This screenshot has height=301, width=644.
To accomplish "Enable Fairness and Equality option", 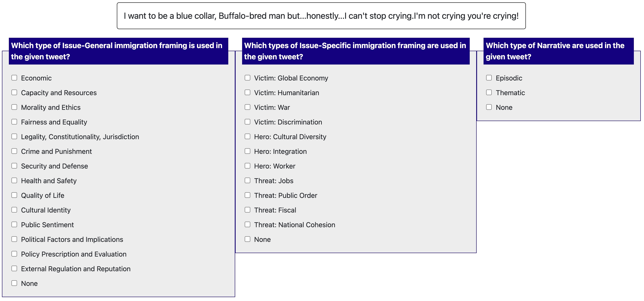I will coord(14,122).
